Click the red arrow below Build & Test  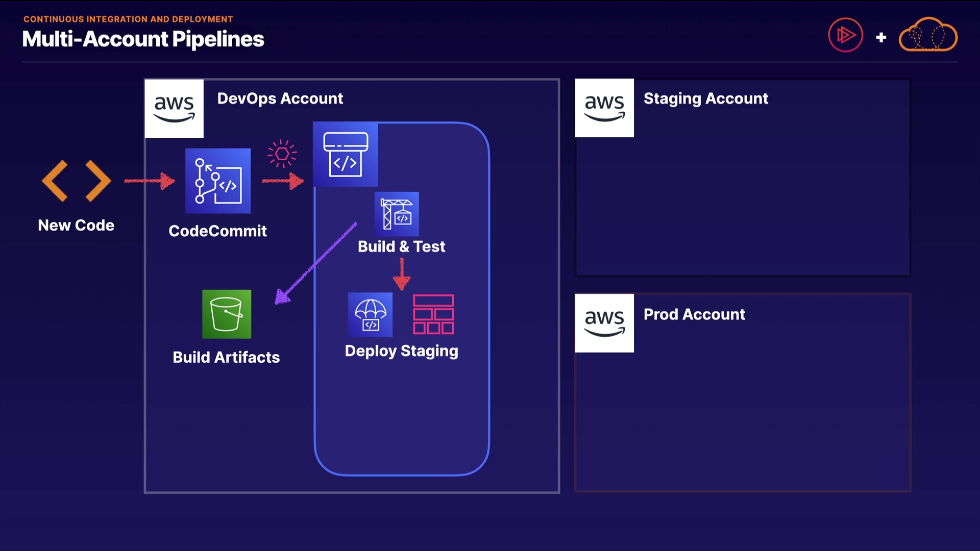tap(402, 274)
